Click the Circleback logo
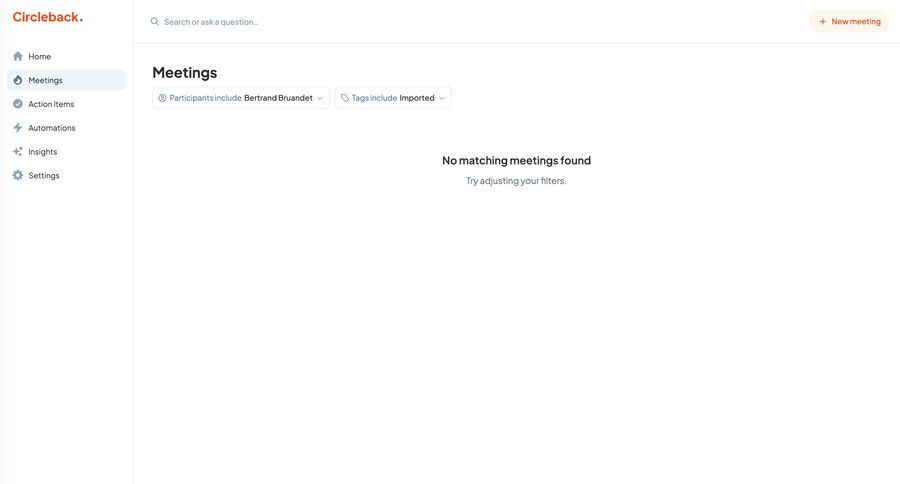 47,17
